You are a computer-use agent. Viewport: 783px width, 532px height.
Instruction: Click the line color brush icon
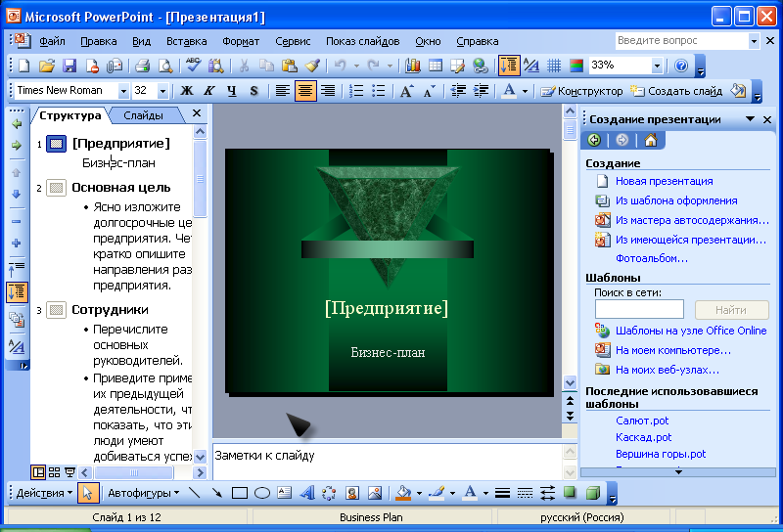click(x=437, y=493)
